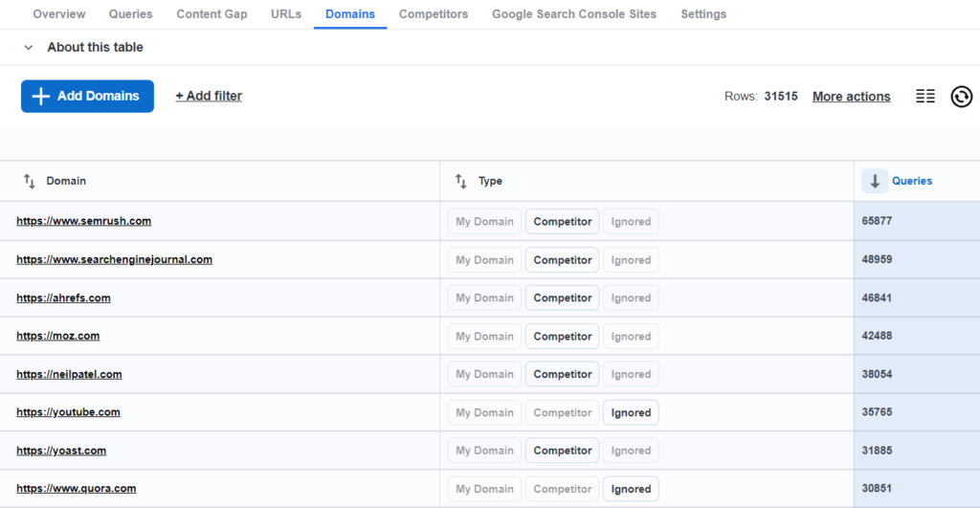The width and height of the screenshot is (980, 508).
Task: Click the Type column header label
Action: coord(491,181)
